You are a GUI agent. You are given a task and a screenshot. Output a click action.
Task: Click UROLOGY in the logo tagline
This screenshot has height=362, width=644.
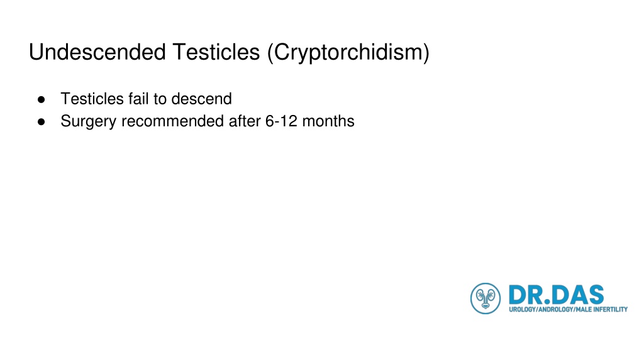point(523,309)
